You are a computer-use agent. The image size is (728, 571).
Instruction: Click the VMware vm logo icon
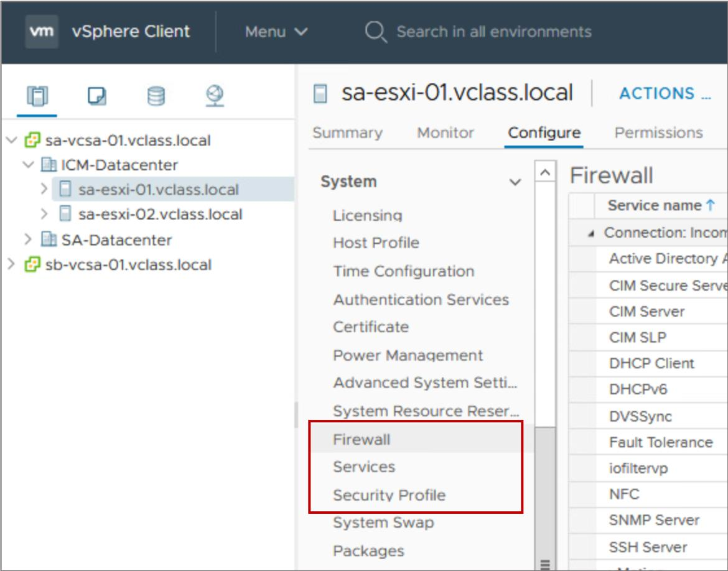pyautogui.click(x=42, y=31)
